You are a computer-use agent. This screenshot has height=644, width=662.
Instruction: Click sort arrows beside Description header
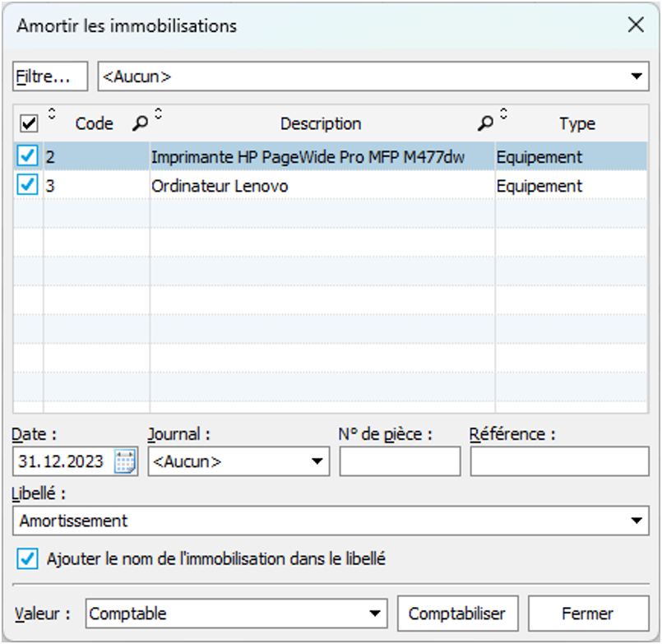(x=159, y=114)
